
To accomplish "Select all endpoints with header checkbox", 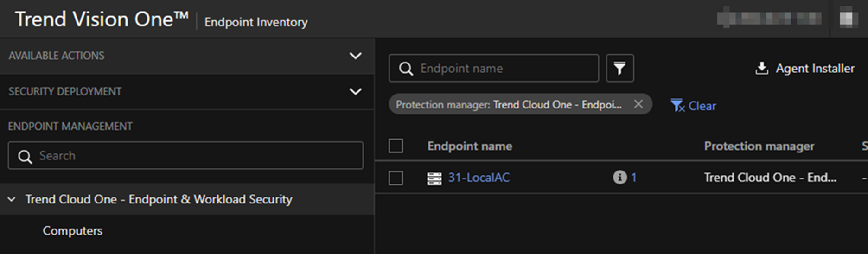I will click(x=396, y=146).
